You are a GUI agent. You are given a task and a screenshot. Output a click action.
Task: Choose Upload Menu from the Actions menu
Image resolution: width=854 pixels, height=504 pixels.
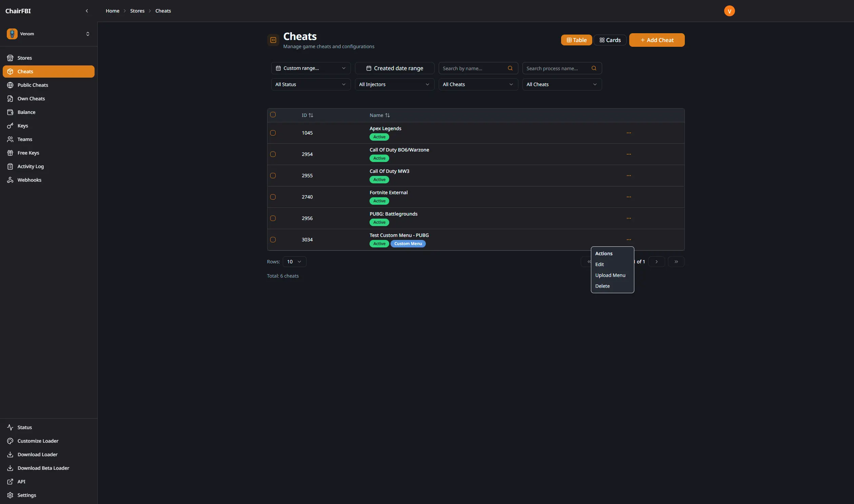coord(610,275)
